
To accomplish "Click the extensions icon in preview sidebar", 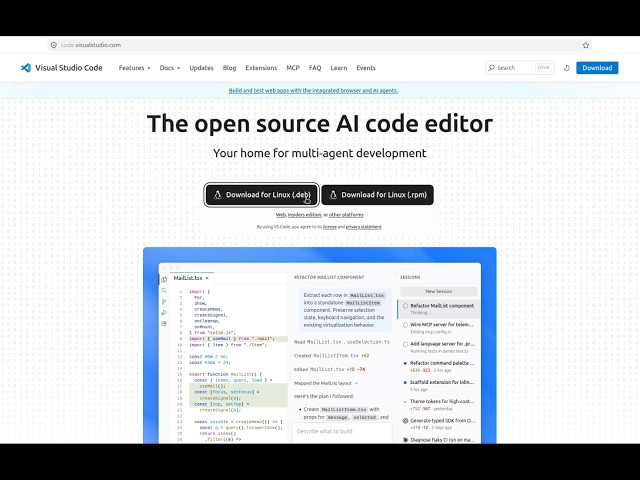I will [x=164, y=324].
